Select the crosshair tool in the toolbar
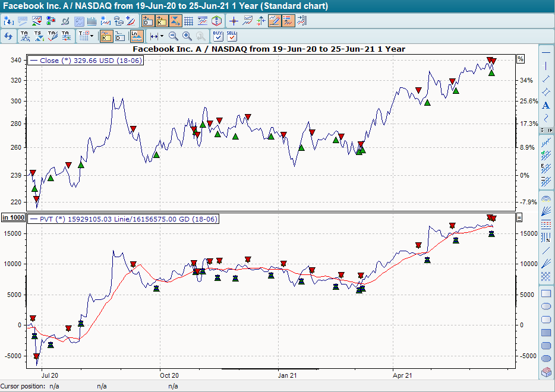Screen dimensions: 555x392 pyautogui.click(x=233, y=21)
